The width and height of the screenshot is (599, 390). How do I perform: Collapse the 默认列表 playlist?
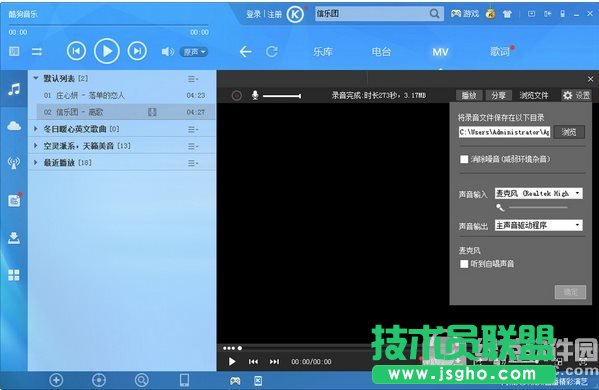[36, 78]
